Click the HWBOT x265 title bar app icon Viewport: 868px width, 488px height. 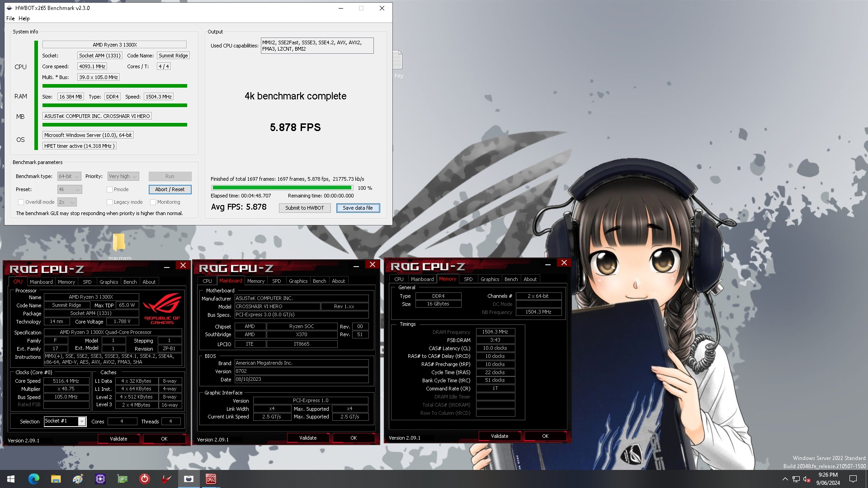pos(9,8)
